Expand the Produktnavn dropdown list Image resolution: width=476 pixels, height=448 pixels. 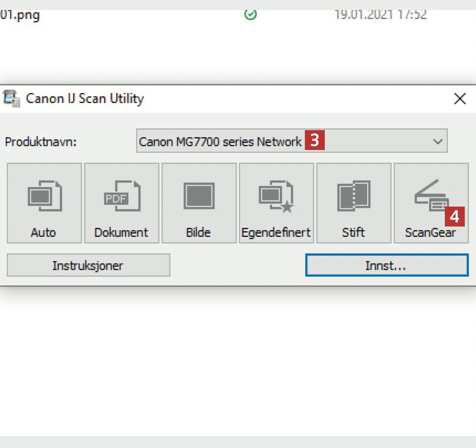(x=292, y=141)
